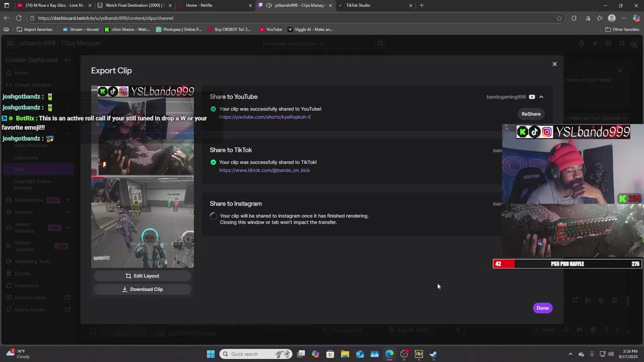Image resolution: width=644 pixels, height=362 pixels.
Task: Click the green TikTok success checkmark
Action: (213, 162)
